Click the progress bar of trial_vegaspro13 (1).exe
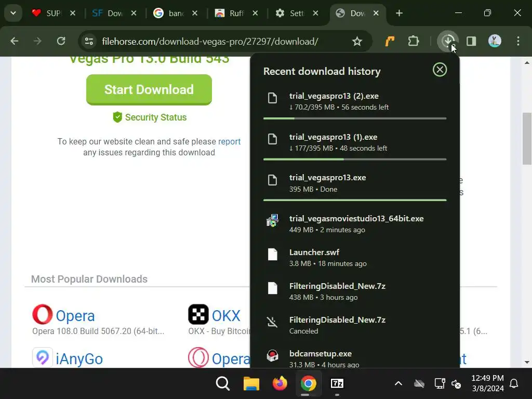This screenshot has width=532, height=399. point(355,159)
